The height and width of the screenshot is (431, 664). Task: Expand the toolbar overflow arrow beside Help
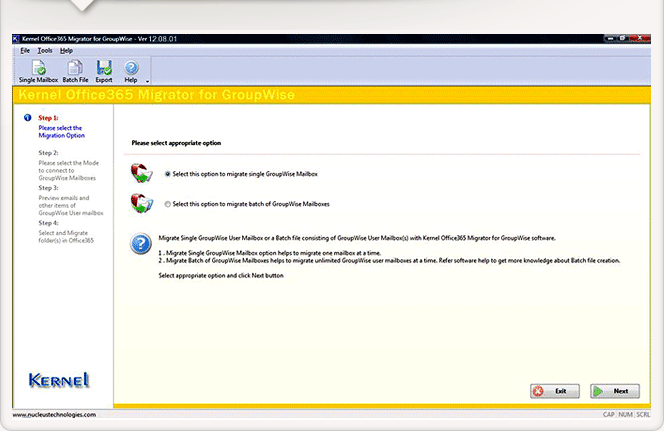[147, 81]
